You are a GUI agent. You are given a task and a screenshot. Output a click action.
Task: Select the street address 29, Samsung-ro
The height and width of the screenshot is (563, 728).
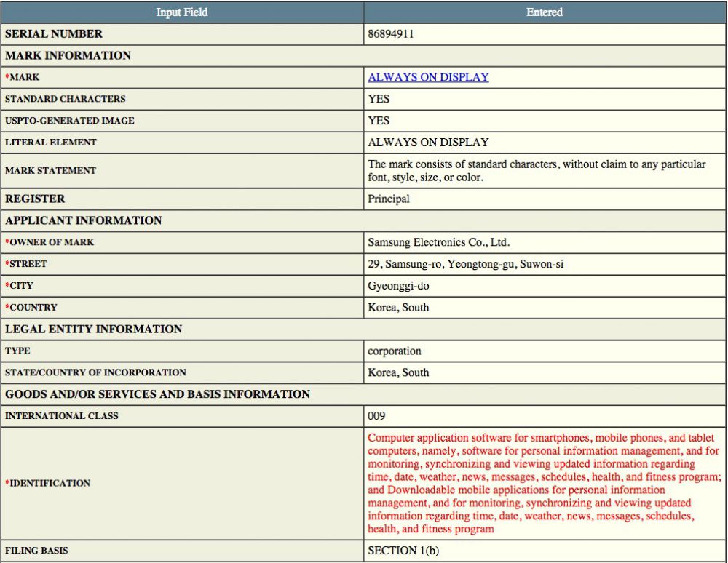tap(466, 264)
